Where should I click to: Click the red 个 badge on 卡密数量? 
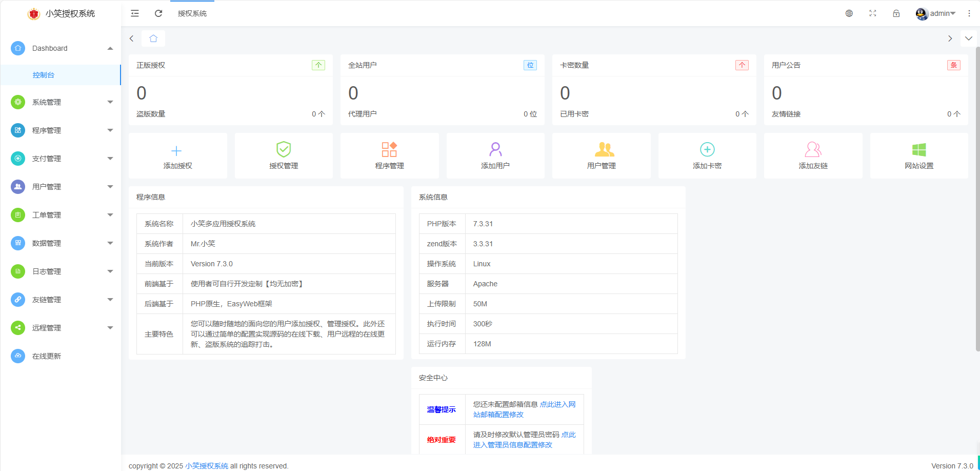[x=742, y=65]
